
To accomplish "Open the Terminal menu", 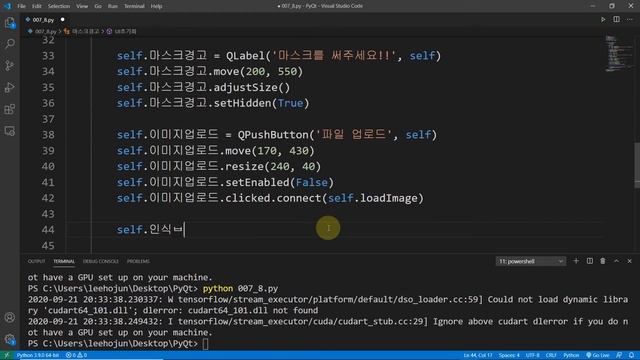I will click(134, 6).
